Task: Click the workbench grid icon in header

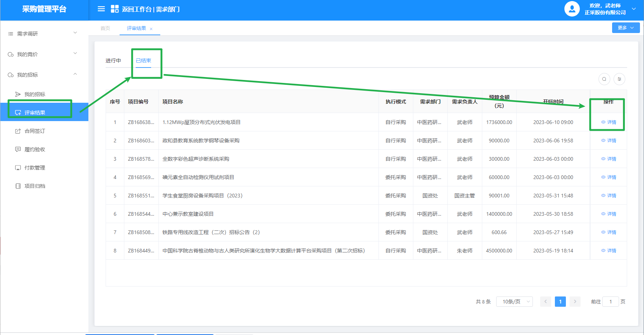Action: pyautogui.click(x=114, y=9)
